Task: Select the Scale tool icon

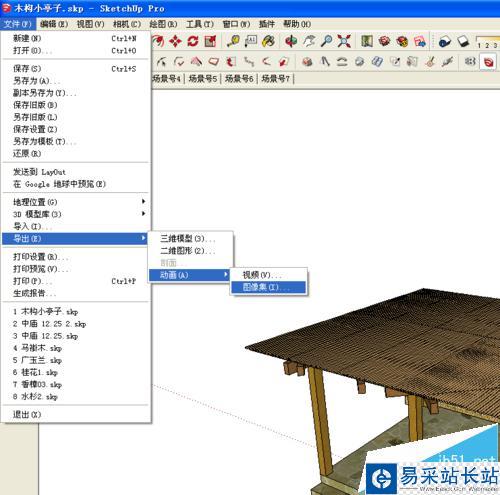Action: click(210, 41)
